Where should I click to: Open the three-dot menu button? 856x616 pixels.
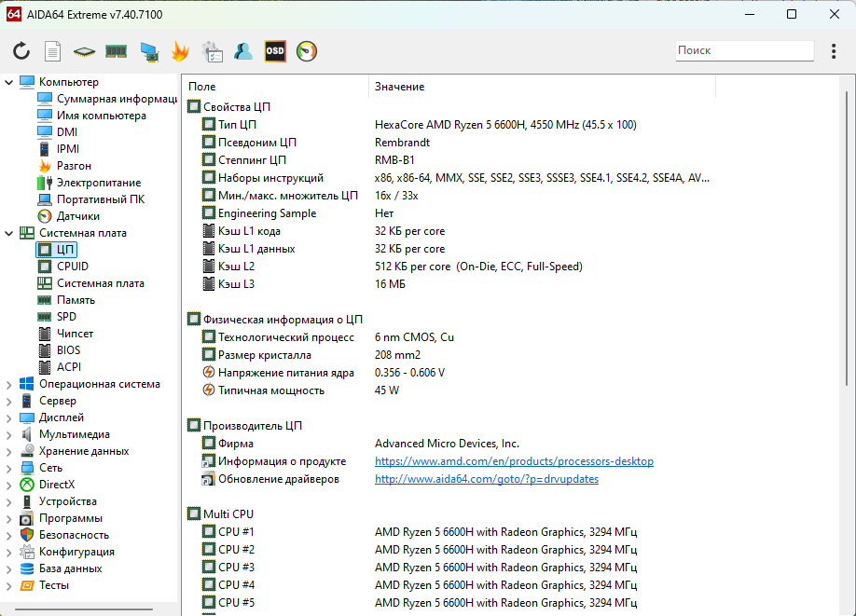[834, 51]
